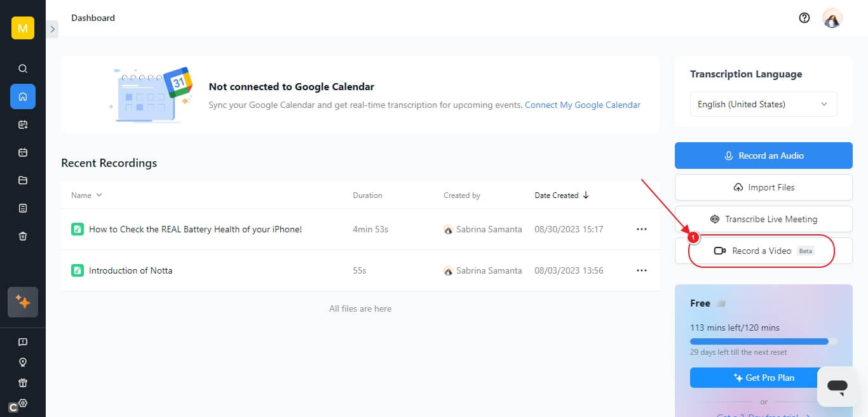Click the 55s duration cell

(360, 270)
